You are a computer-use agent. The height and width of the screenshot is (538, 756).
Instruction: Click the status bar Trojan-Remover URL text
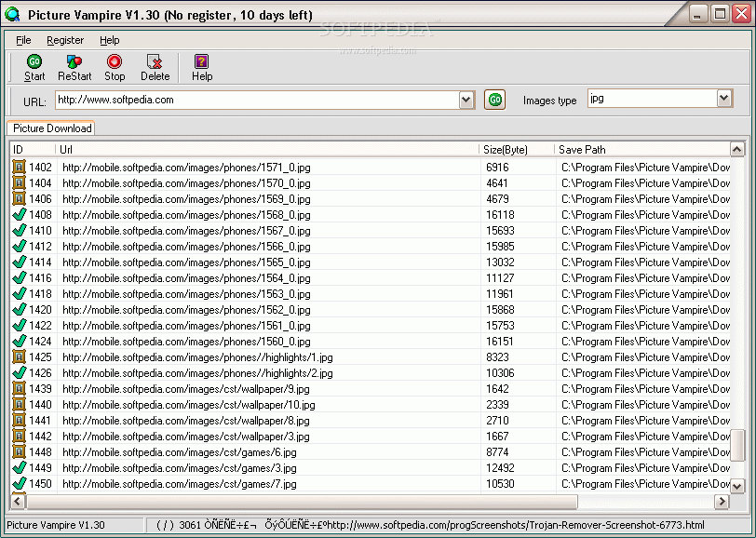[516, 525]
